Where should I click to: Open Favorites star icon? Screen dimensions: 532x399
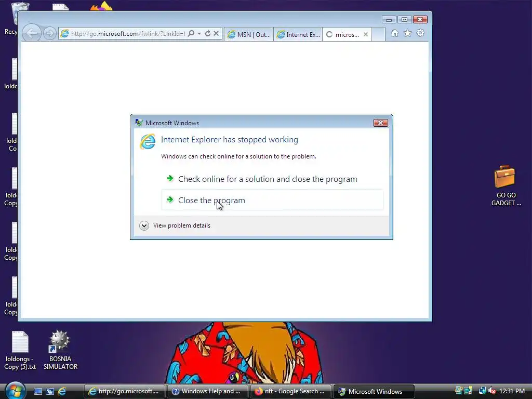(407, 33)
